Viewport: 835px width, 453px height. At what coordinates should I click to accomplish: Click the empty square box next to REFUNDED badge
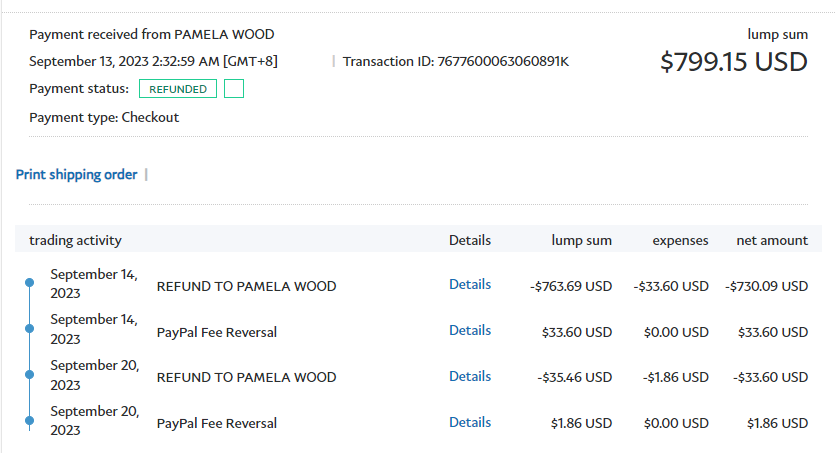(x=234, y=89)
